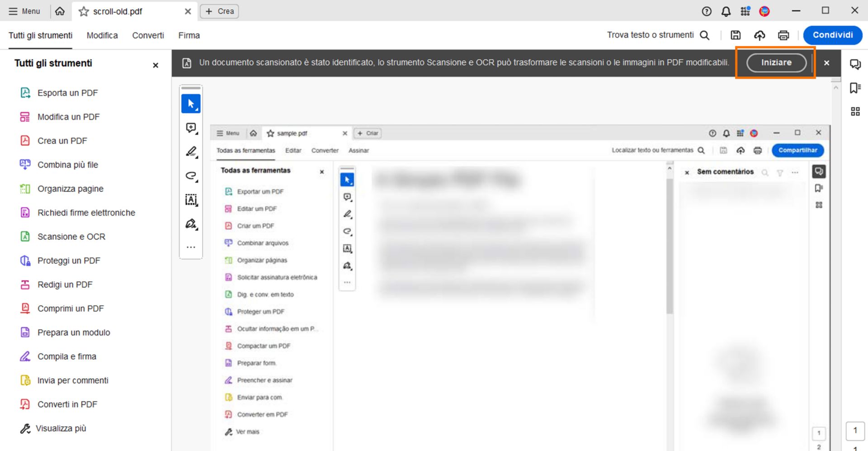Click the Crea button
The width and height of the screenshot is (868, 451).
point(220,11)
